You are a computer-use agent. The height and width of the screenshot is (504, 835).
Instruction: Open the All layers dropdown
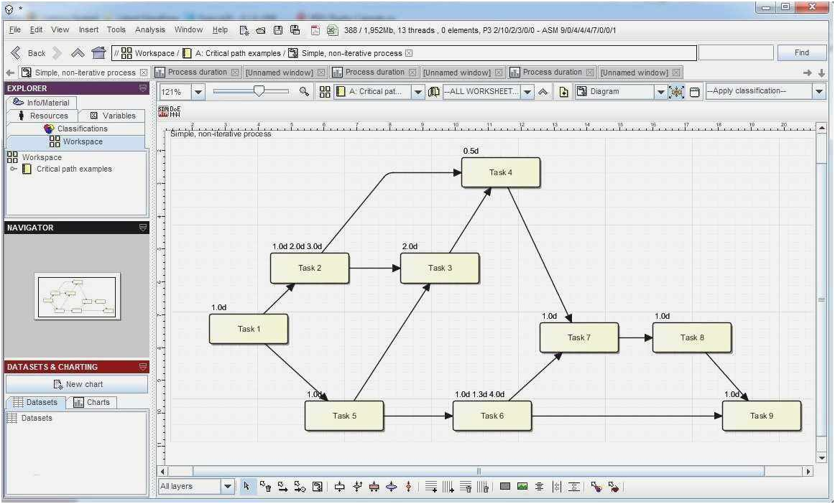click(x=229, y=486)
